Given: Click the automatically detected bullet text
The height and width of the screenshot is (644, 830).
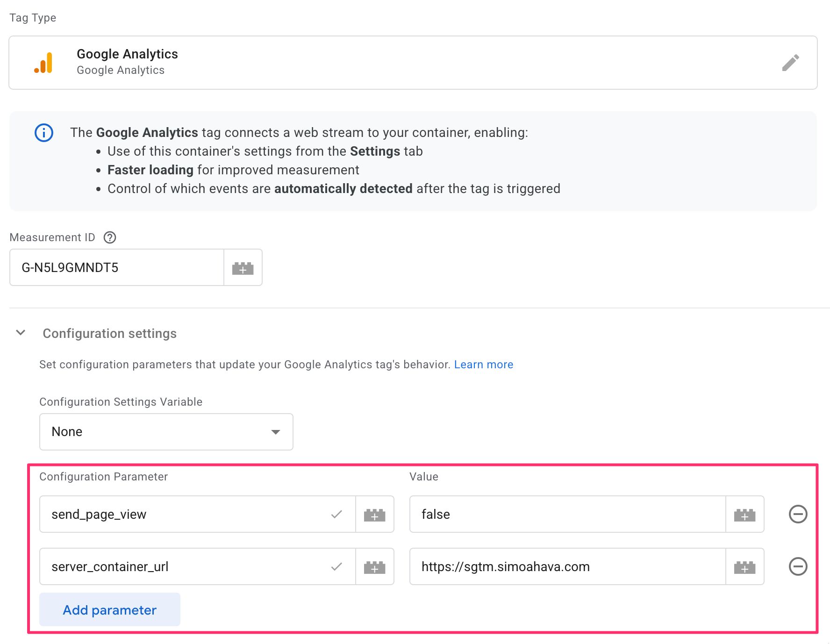Looking at the screenshot, I should [343, 189].
